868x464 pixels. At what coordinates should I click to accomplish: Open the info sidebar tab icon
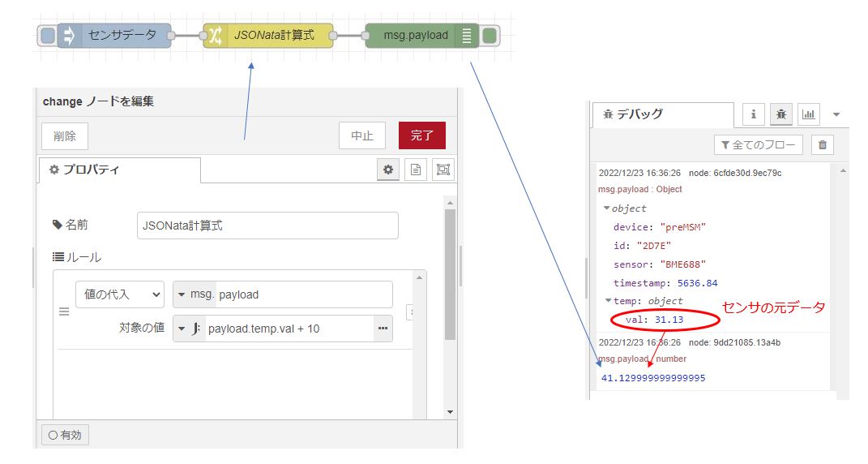tap(754, 115)
